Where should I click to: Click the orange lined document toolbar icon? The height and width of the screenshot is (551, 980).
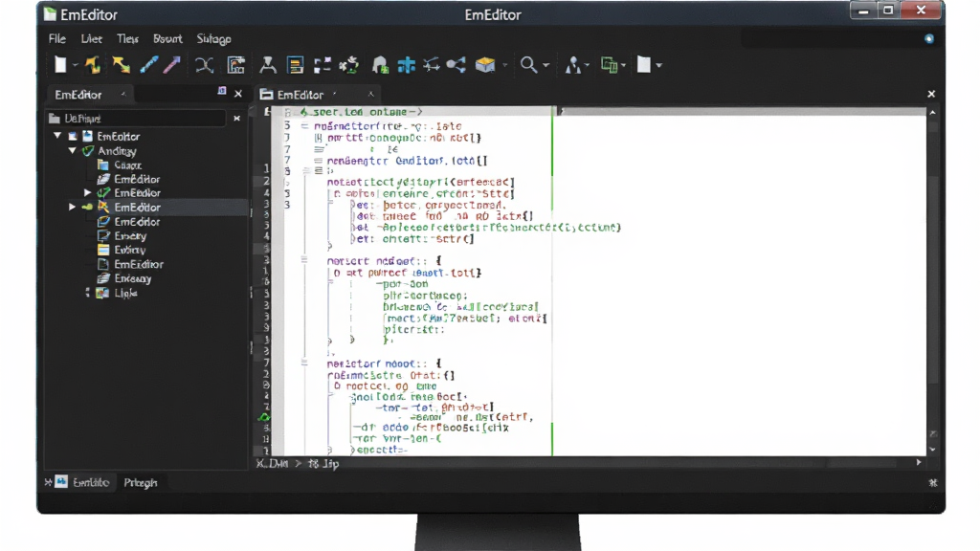coord(296,65)
